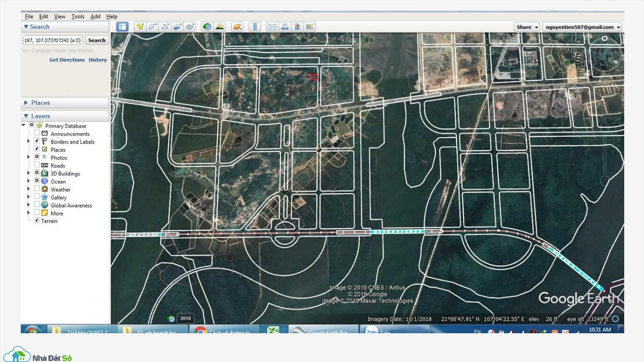
Task: Click the Get Directions link
Action: click(x=67, y=60)
